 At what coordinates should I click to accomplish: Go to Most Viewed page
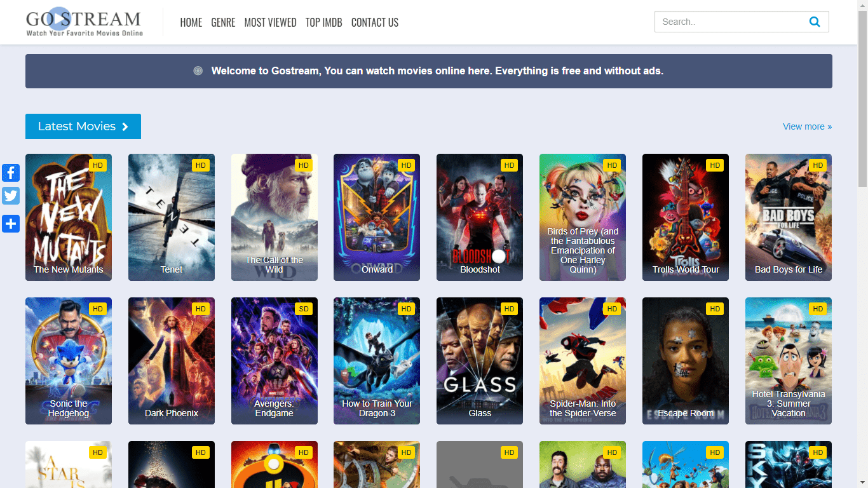point(270,22)
